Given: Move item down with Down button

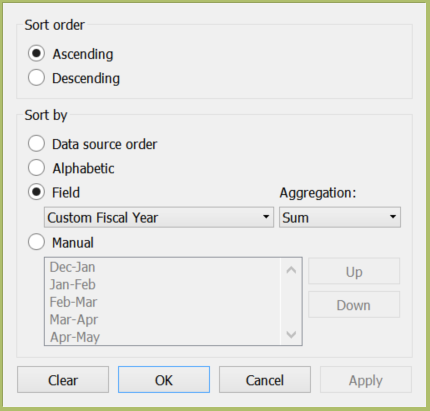Looking at the screenshot, I should tap(354, 305).
